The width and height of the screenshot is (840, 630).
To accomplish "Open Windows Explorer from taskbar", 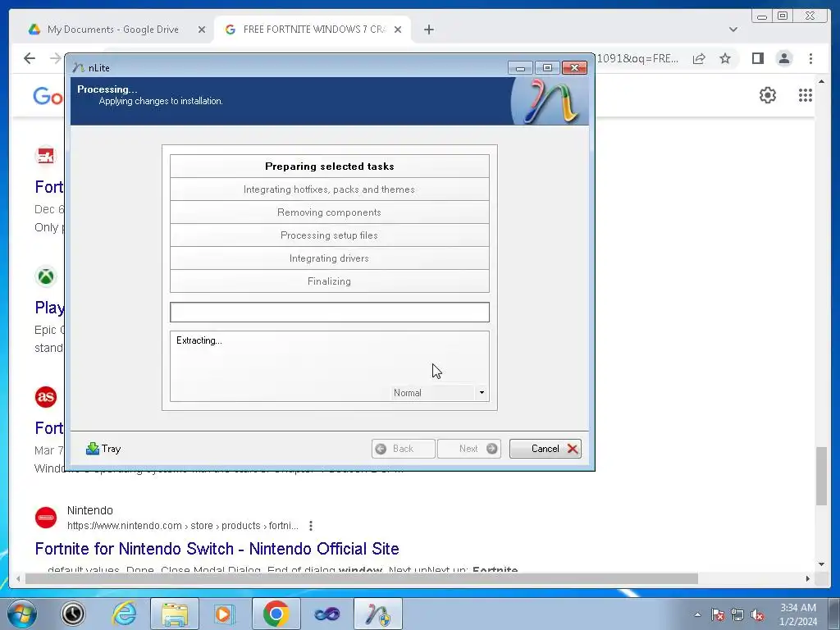I will (x=175, y=614).
